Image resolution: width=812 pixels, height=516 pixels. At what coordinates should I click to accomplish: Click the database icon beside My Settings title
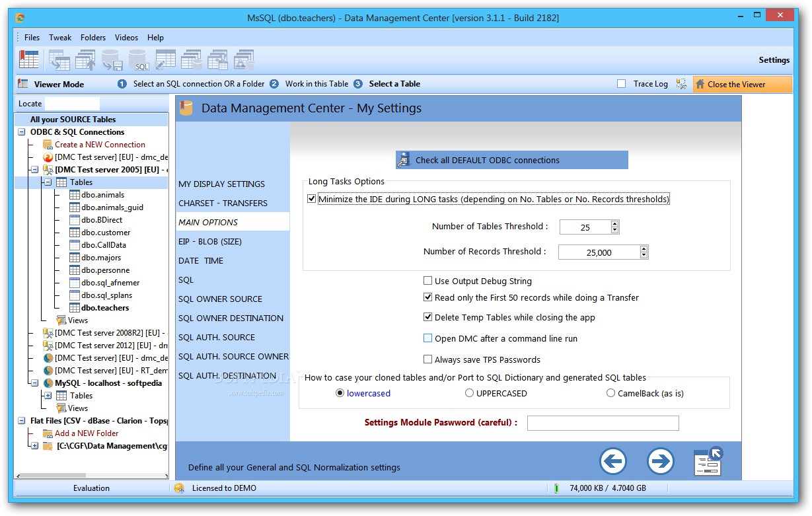click(186, 108)
